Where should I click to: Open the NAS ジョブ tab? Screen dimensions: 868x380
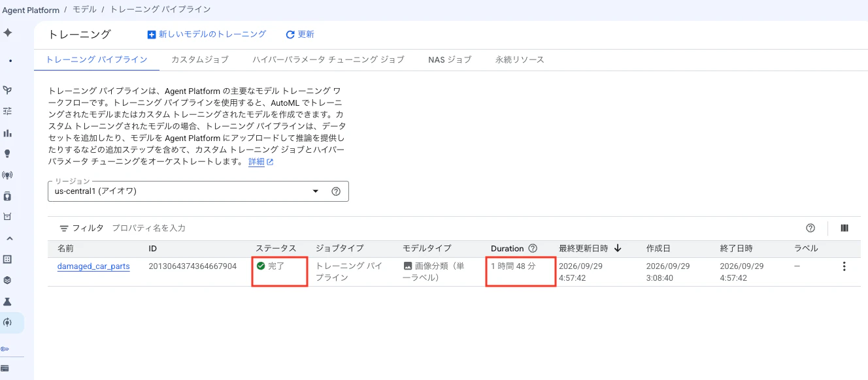(x=450, y=59)
